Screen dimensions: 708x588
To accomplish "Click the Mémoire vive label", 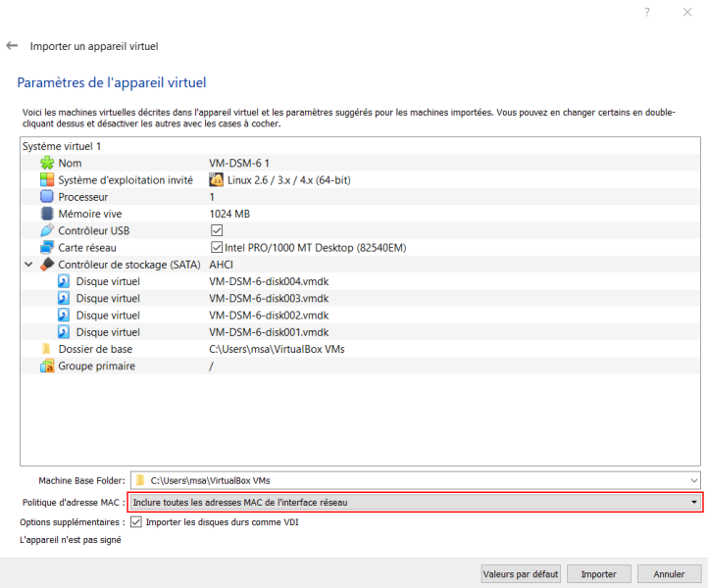I will [90, 214].
